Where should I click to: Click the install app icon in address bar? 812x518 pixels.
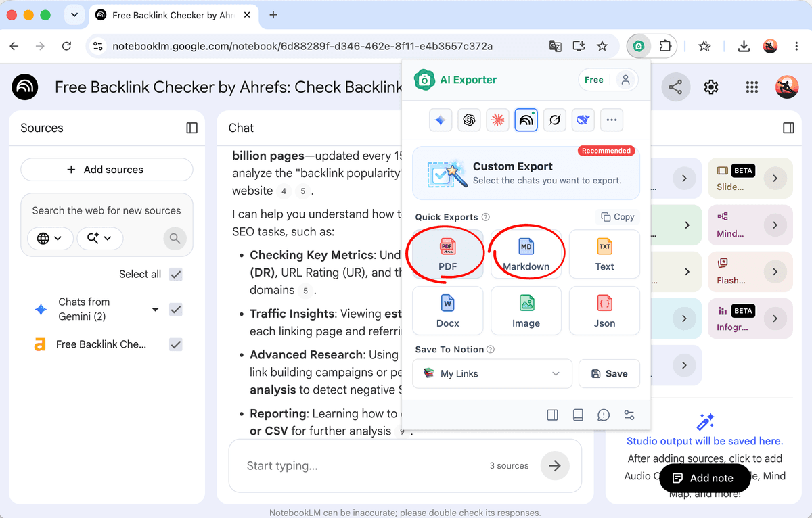pyautogui.click(x=579, y=46)
